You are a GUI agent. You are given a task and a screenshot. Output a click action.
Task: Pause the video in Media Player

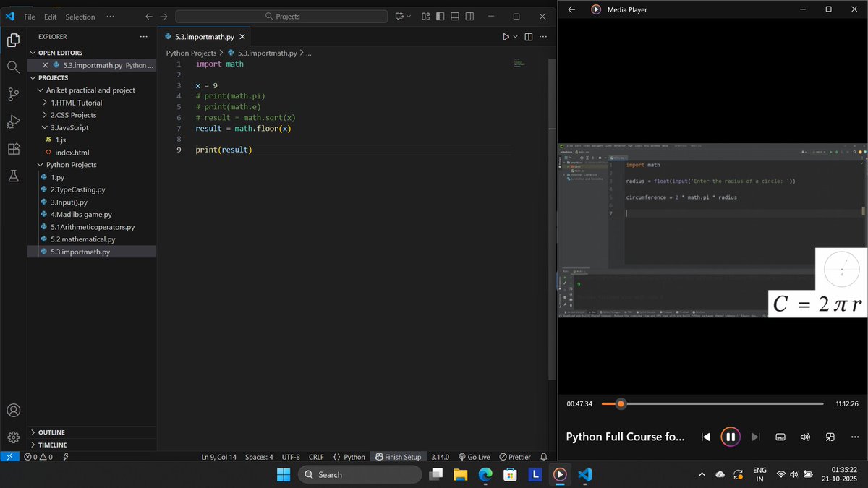731,437
